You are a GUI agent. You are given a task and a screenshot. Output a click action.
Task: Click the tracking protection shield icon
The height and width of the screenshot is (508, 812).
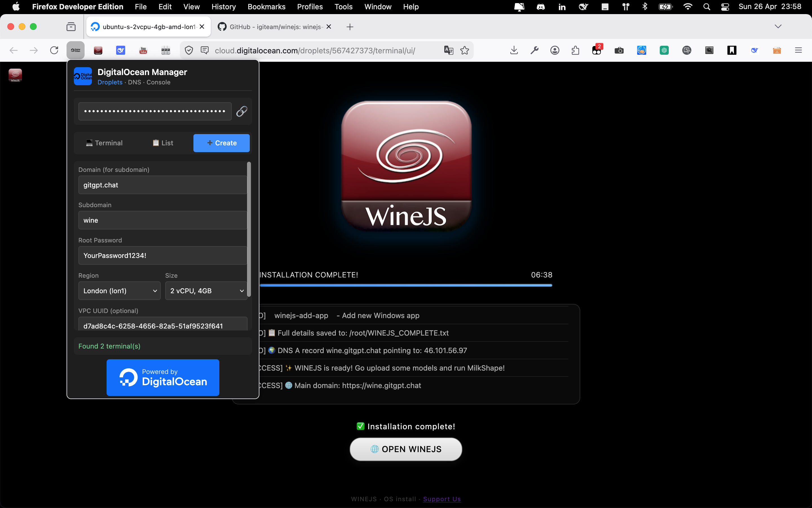(189, 51)
